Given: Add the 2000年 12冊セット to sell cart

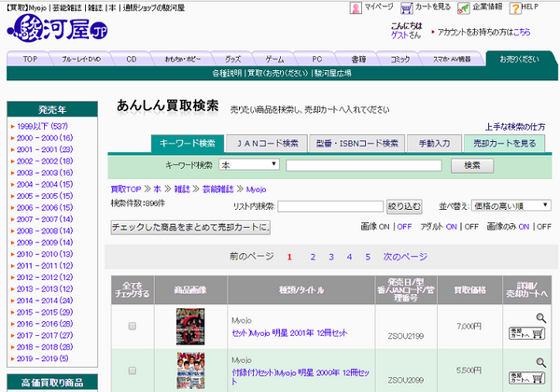Looking at the screenshot, I should tap(526, 378).
